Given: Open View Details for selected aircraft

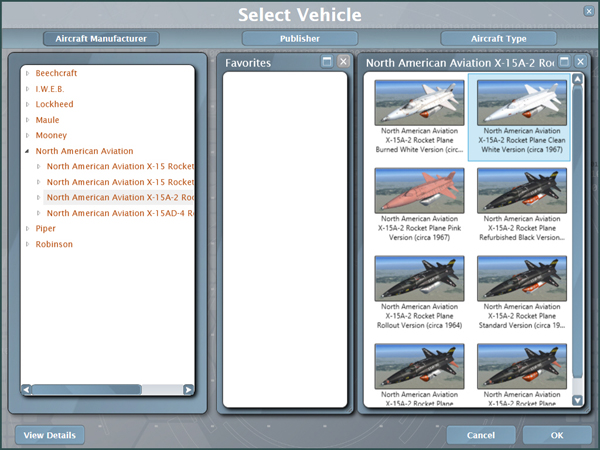Looking at the screenshot, I should 50,435.
